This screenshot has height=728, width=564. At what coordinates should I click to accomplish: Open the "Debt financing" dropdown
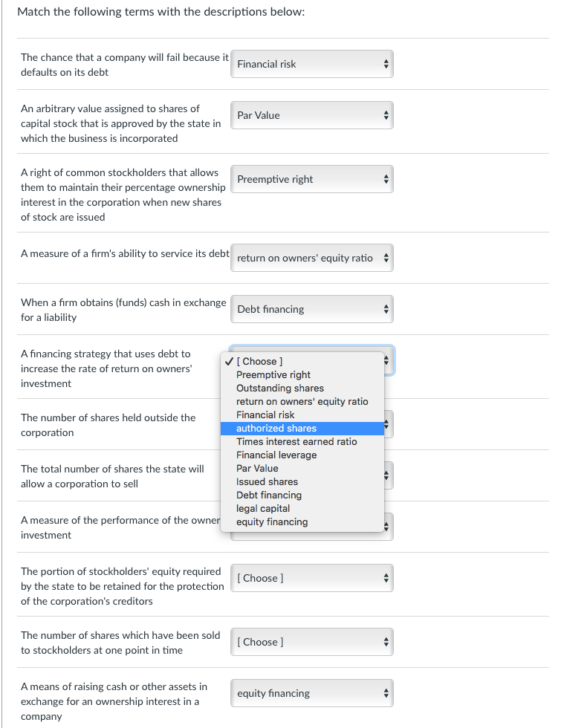pyautogui.click(x=311, y=309)
